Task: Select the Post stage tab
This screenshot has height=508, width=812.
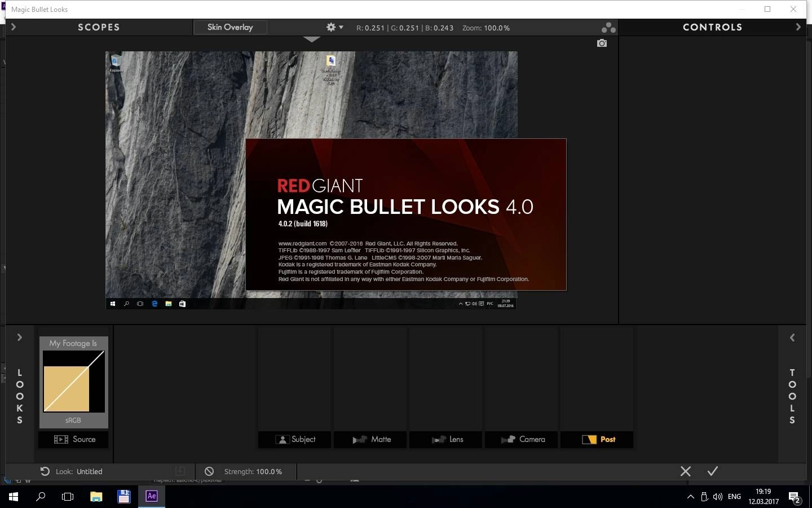Action: (x=597, y=439)
